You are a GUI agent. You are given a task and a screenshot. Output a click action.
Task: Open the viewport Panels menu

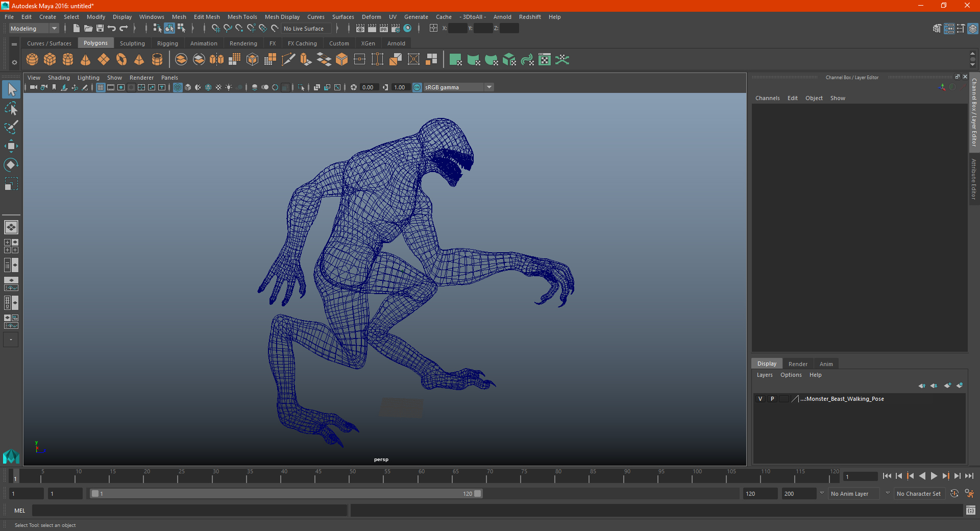click(169, 78)
